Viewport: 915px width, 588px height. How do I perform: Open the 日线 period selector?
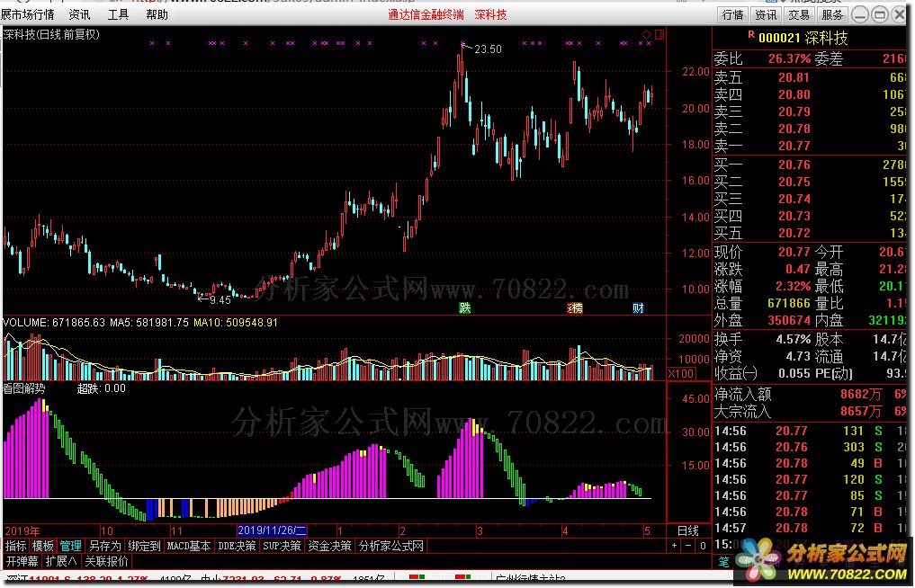[x=688, y=530]
